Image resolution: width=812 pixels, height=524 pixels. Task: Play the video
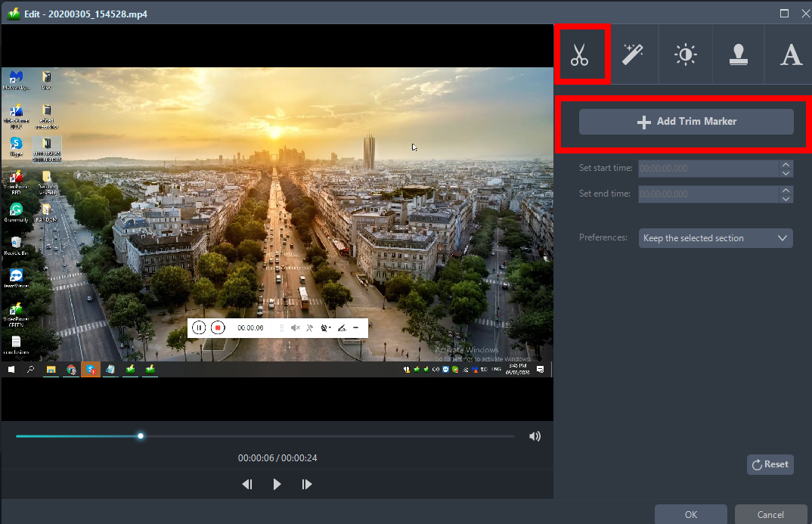tap(277, 484)
